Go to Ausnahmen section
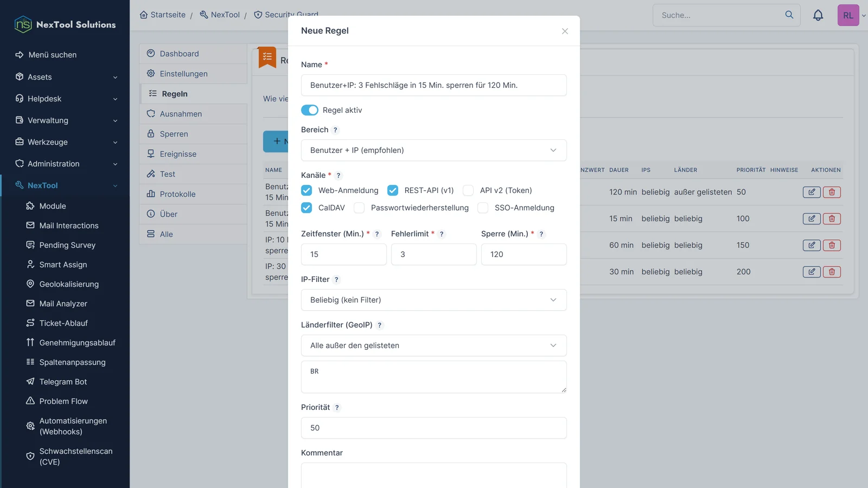This screenshot has width=868, height=488. click(x=193, y=114)
